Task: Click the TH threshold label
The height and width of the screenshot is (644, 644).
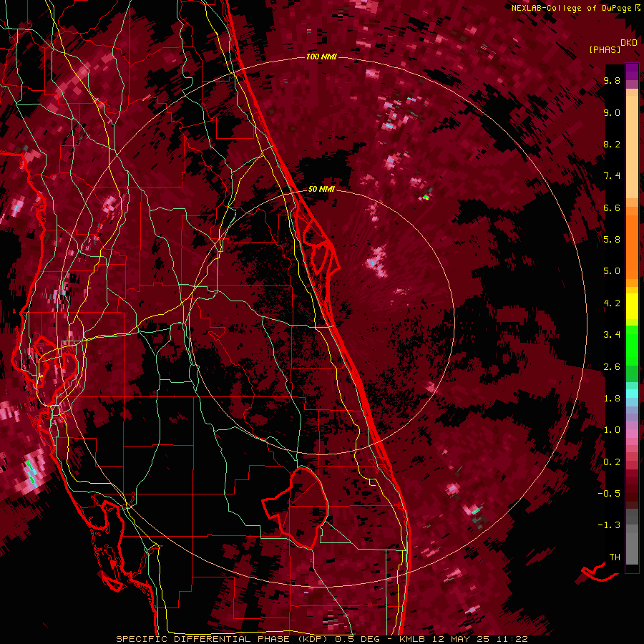Action: 615,557
